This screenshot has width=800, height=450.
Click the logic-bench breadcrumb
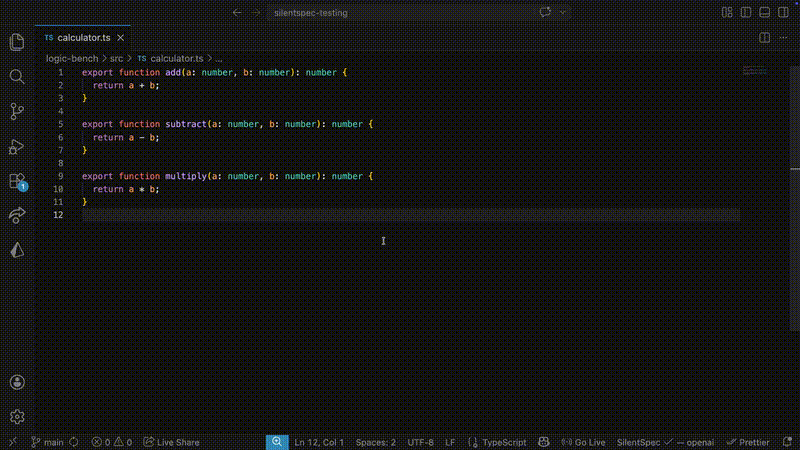tap(72, 59)
